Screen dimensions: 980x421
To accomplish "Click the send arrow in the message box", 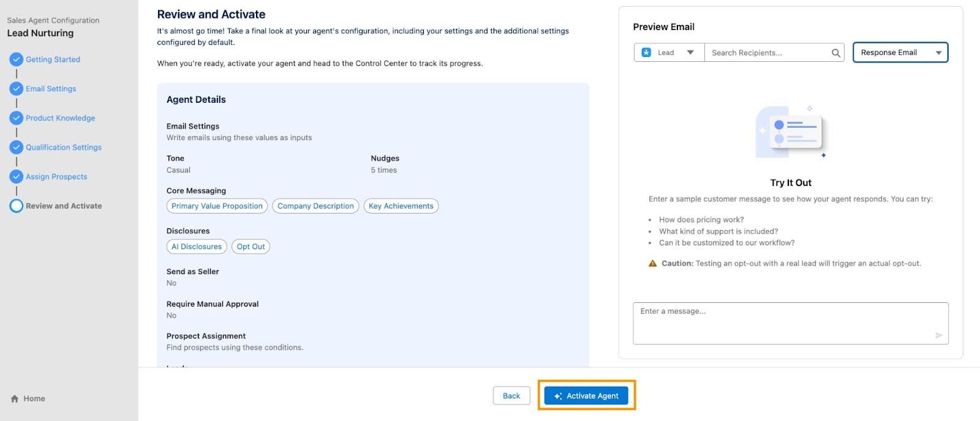I will (x=938, y=335).
